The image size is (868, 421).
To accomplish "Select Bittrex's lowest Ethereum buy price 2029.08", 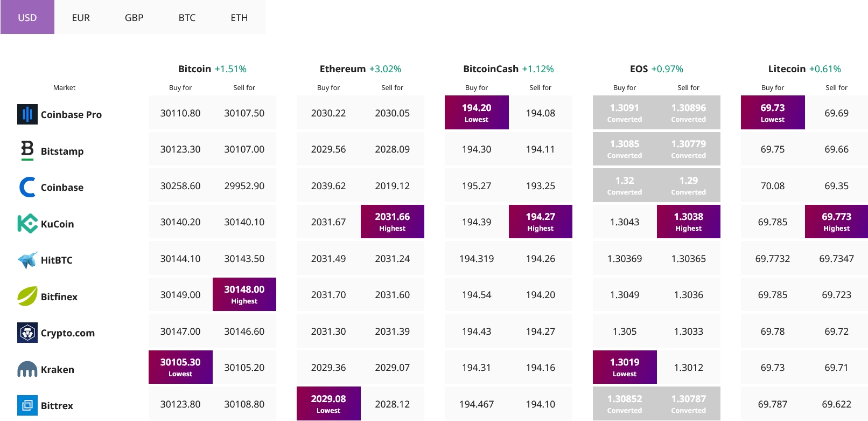I will tap(328, 404).
